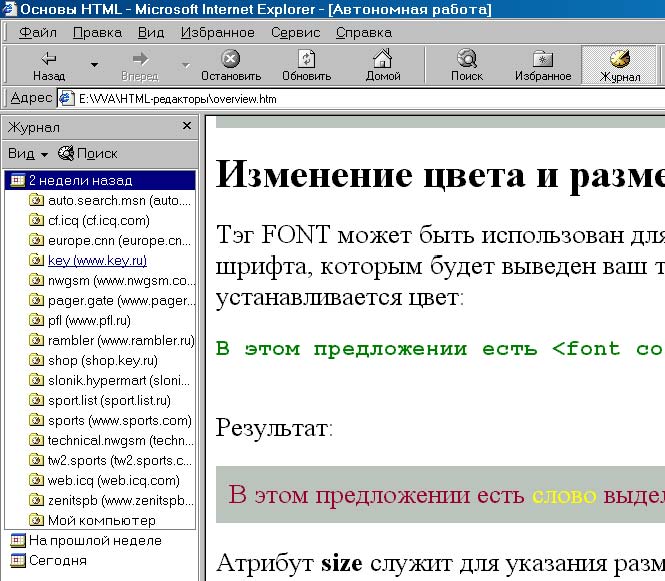The width and height of the screenshot is (665, 581).
Task: Click calendar icon beside 'На прошлой неделе'
Action: coord(17,540)
